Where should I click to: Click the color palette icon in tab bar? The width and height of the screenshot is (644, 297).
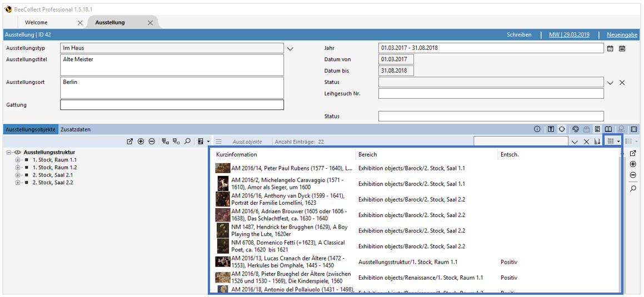(x=576, y=129)
